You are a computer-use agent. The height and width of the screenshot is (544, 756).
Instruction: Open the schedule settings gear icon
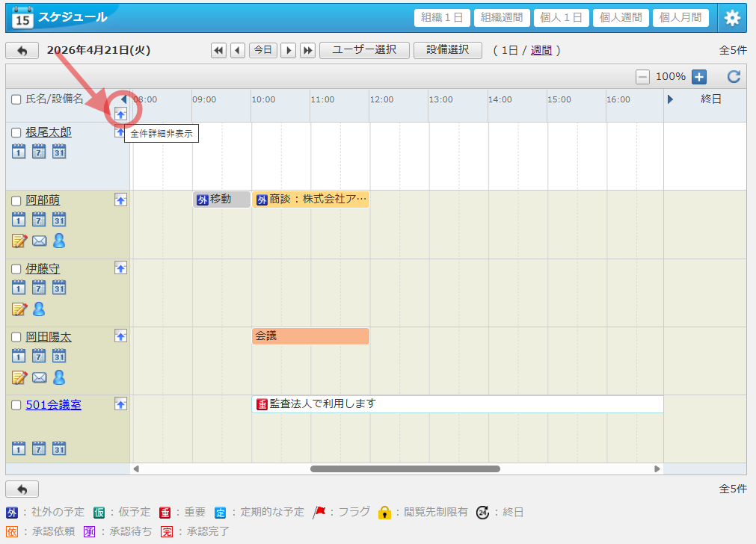click(732, 18)
